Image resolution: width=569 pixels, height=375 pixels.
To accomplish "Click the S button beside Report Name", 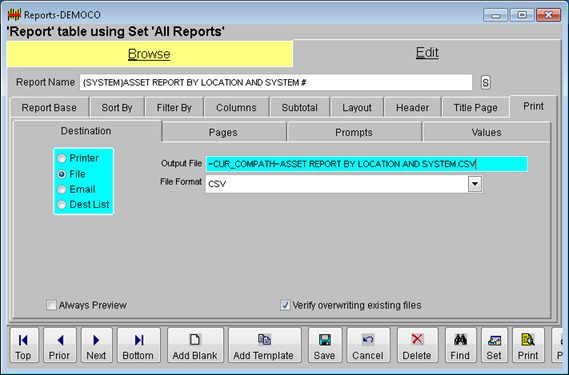I will pos(486,82).
